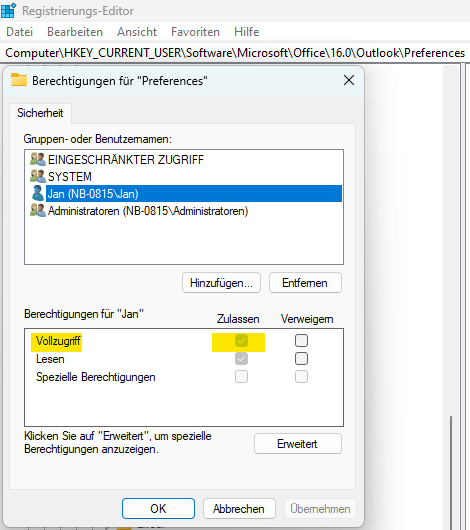This screenshot has height=530, width=470.
Task: Cancel with the Abbrechen button
Action: click(x=239, y=508)
